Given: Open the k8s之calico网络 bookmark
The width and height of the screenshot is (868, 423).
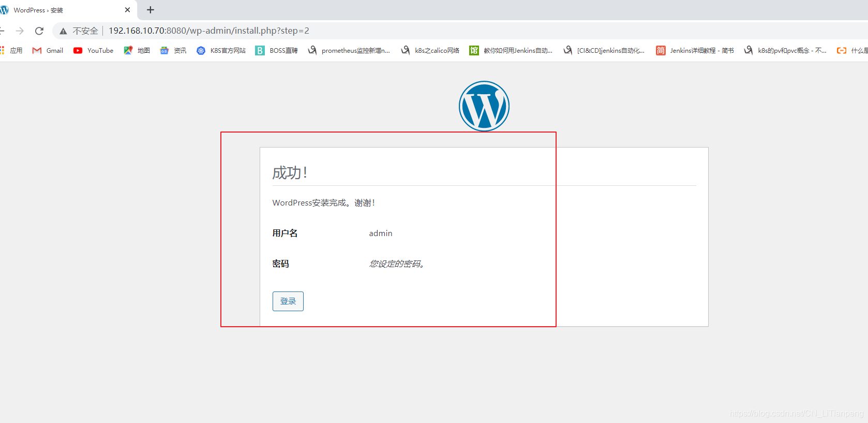Looking at the screenshot, I should tap(430, 51).
